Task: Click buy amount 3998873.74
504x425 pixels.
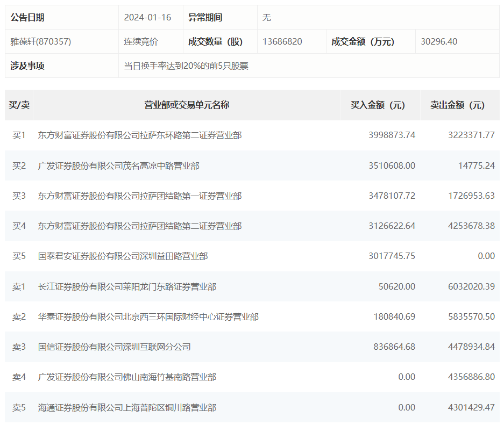Action: point(392,135)
